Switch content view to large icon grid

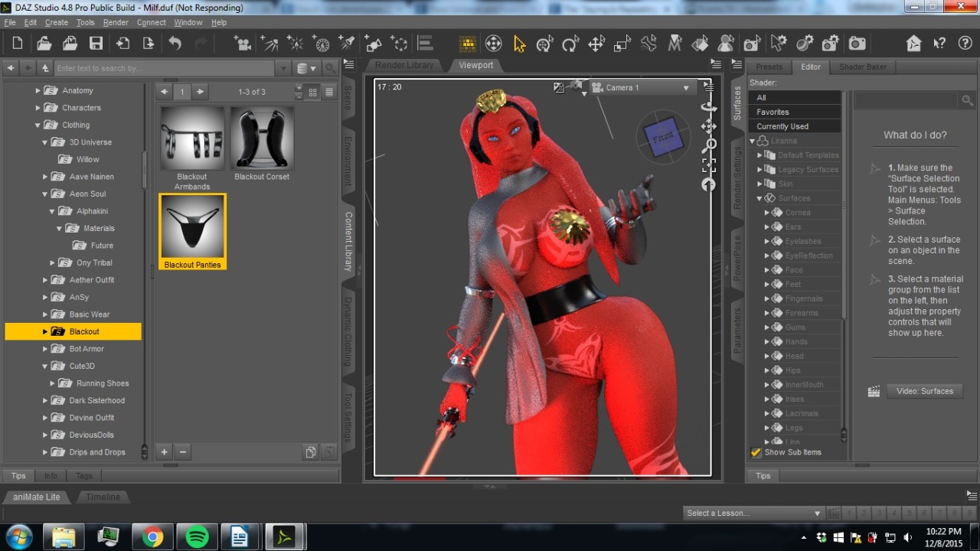[312, 92]
